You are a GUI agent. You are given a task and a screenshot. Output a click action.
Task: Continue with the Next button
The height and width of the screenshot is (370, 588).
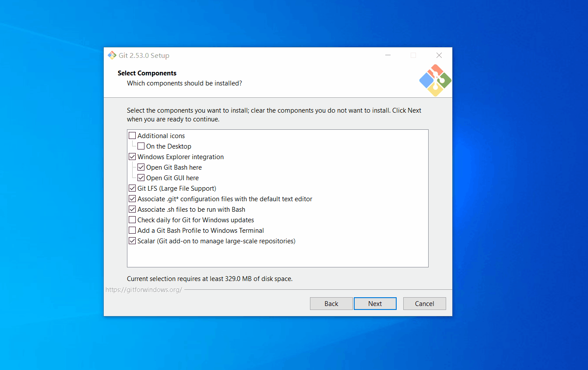pyautogui.click(x=375, y=304)
